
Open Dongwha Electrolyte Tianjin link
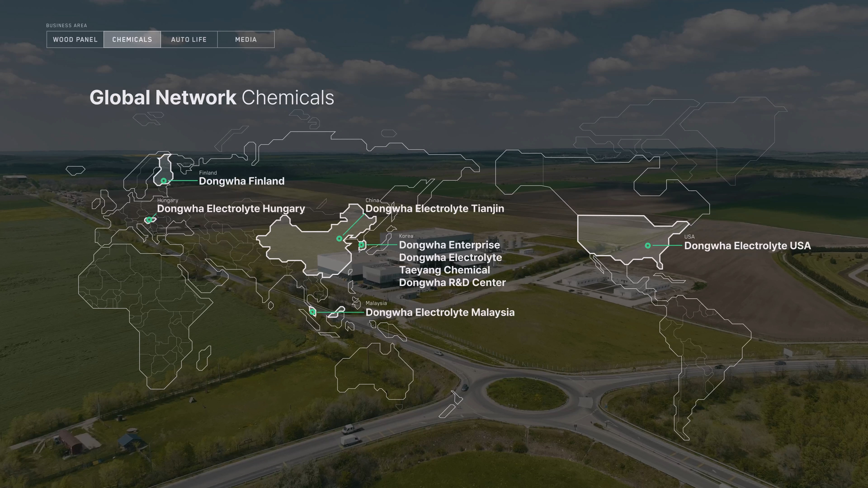click(x=435, y=209)
